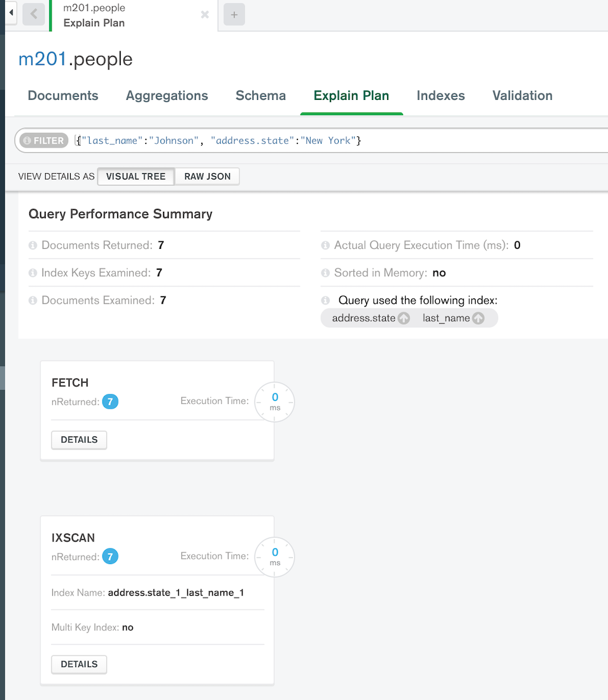Click the m201 database link

(42, 59)
